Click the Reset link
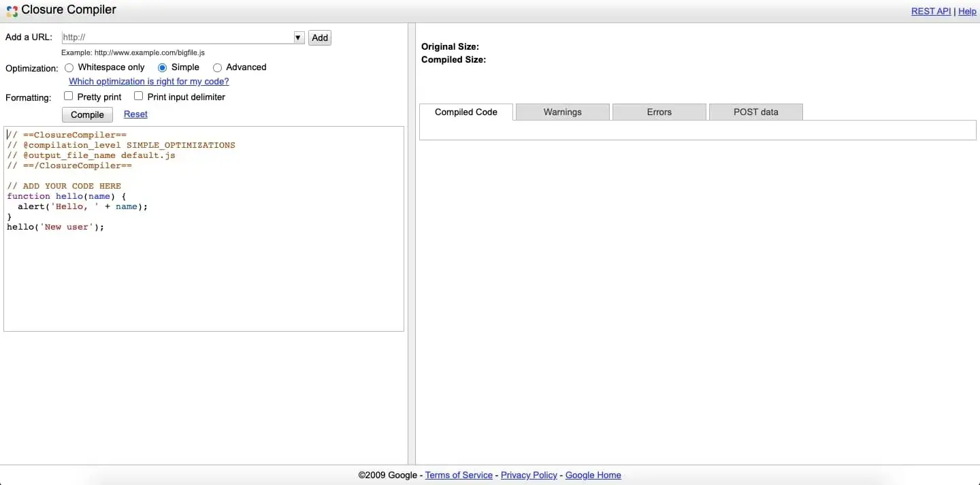Screen dimensions: 980x485 coord(135,114)
